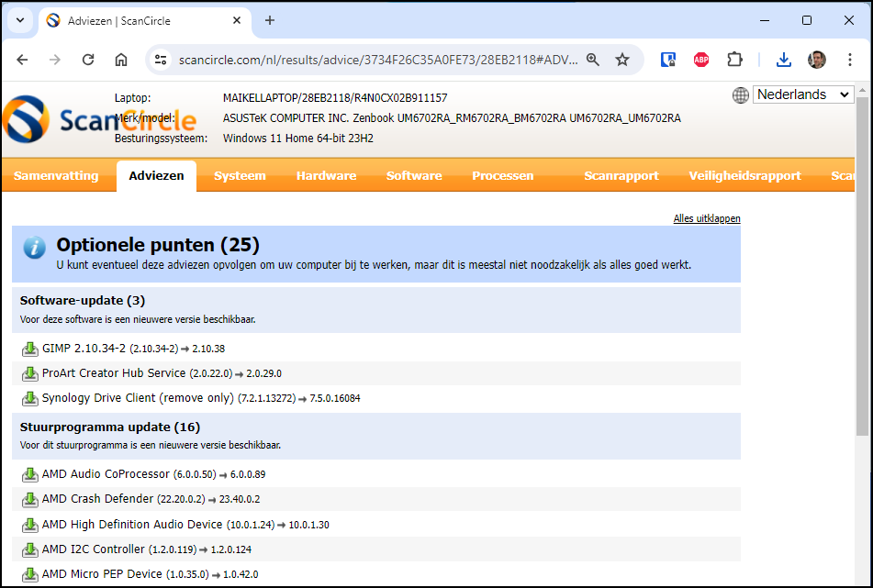Bookmark this page with the star icon
Screen dimensions: 873x588
click(x=622, y=60)
